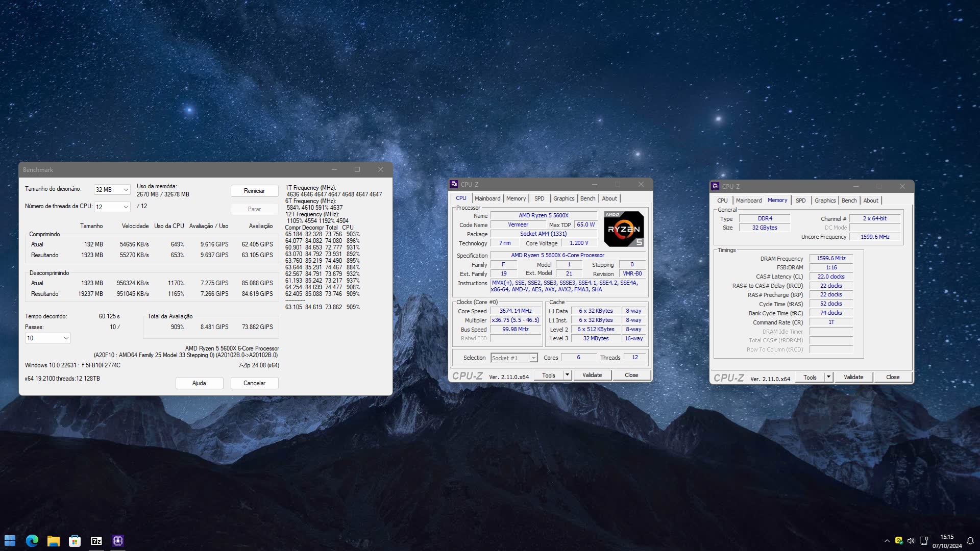Click the Ajuda button
The width and height of the screenshot is (980, 551).
click(x=199, y=383)
